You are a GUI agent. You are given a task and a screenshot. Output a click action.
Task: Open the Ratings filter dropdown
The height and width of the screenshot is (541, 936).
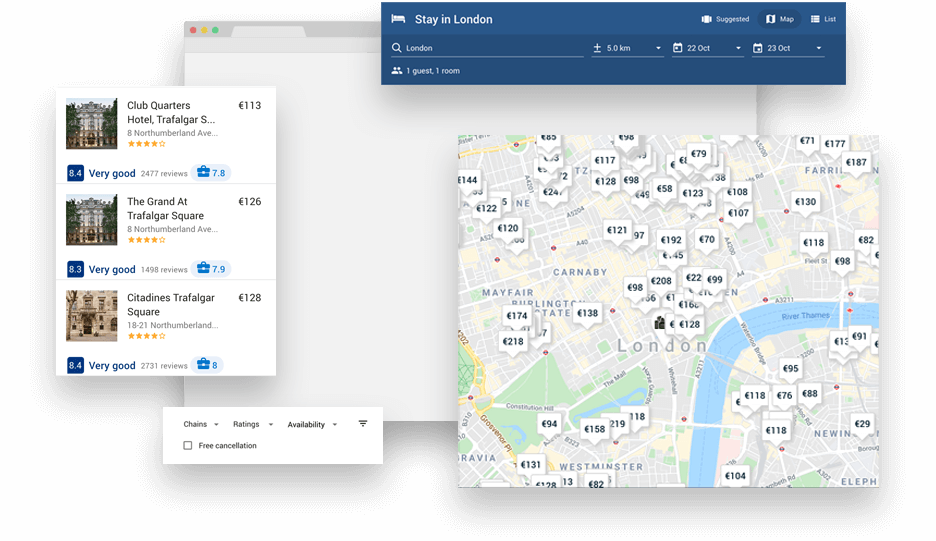pos(253,425)
